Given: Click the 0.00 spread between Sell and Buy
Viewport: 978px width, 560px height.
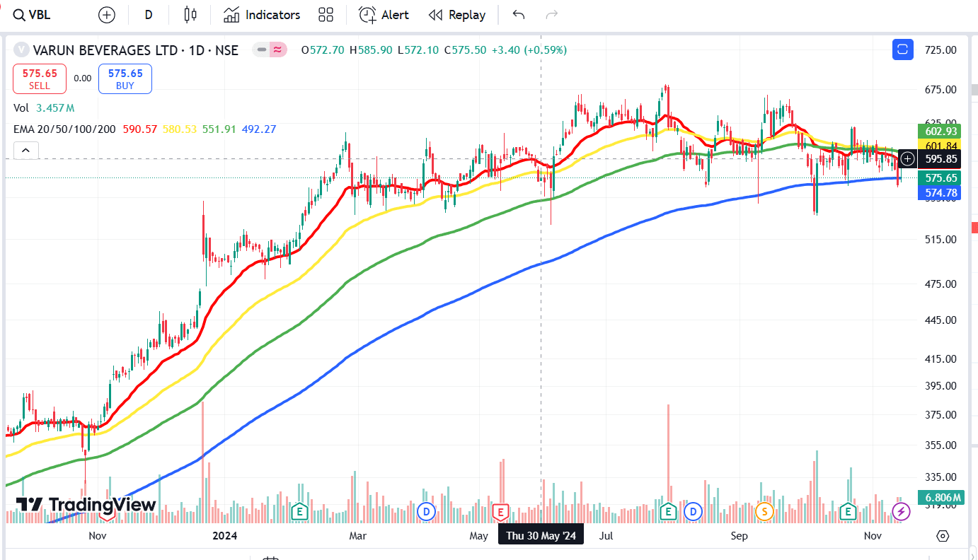Looking at the screenshot, I should (83, 78).
